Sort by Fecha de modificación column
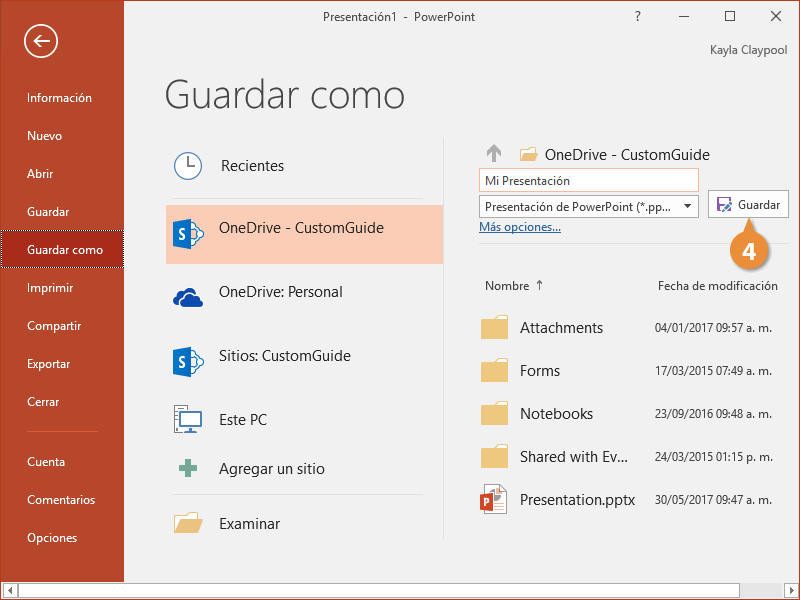Image resolution: width=800 pixels, height=600 pixels. point(717,286)
